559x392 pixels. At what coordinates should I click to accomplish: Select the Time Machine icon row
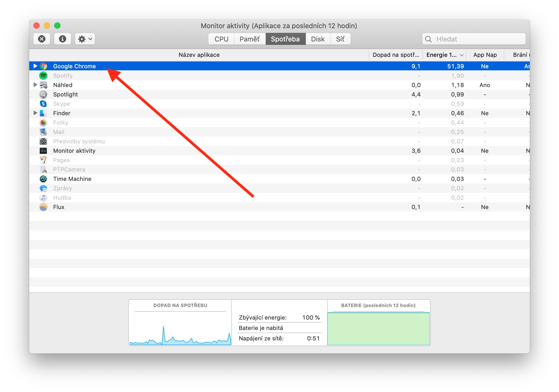[43, 179]
